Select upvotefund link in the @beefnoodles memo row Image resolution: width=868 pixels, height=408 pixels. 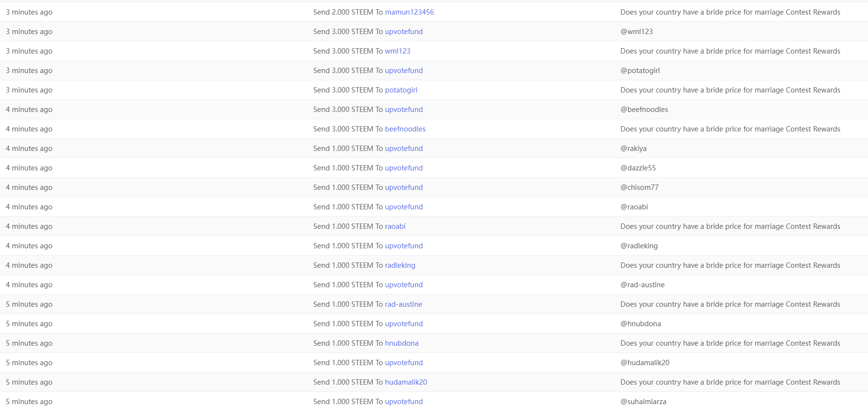[x=404, y=110]
